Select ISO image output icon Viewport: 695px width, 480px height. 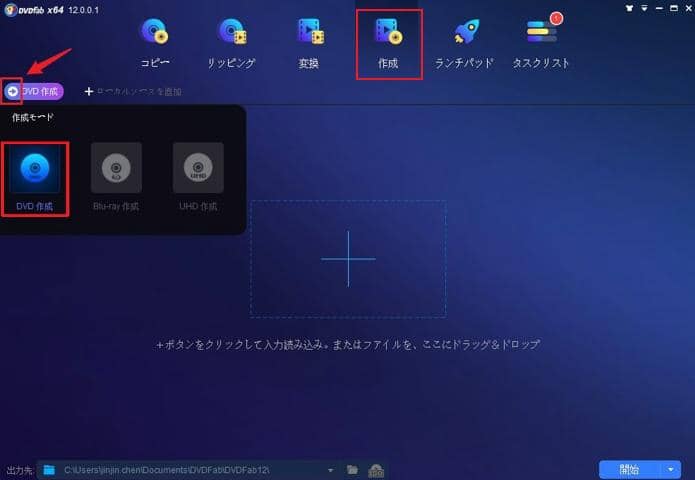376,470
